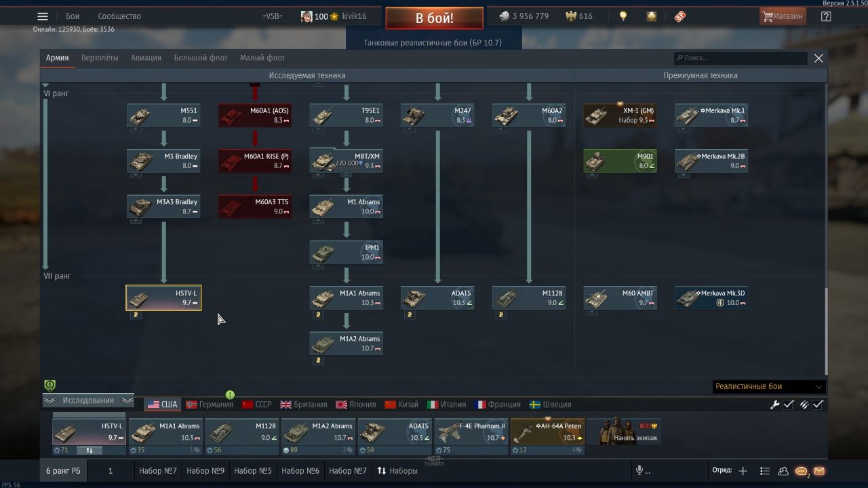This screenshot has width=868, height=488.
Task: Select the 6 ранг РБ preset
Action: pos(63,471)
